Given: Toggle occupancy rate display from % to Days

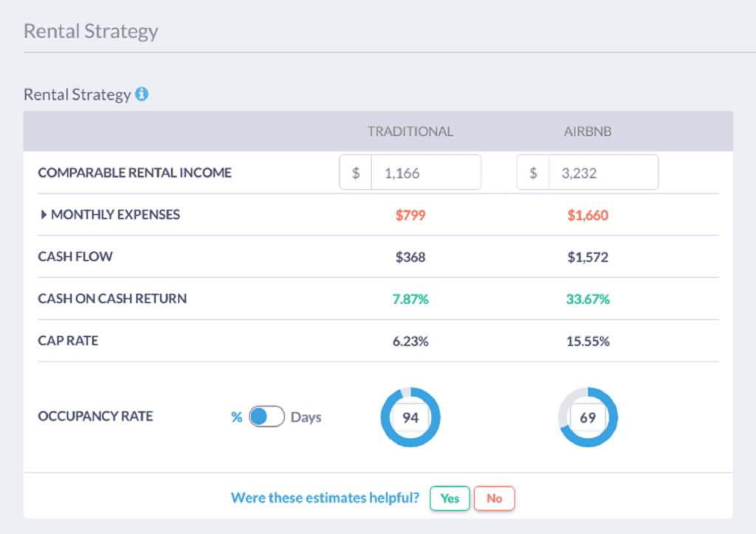Looking at the screenshot, I should point(267,417).
